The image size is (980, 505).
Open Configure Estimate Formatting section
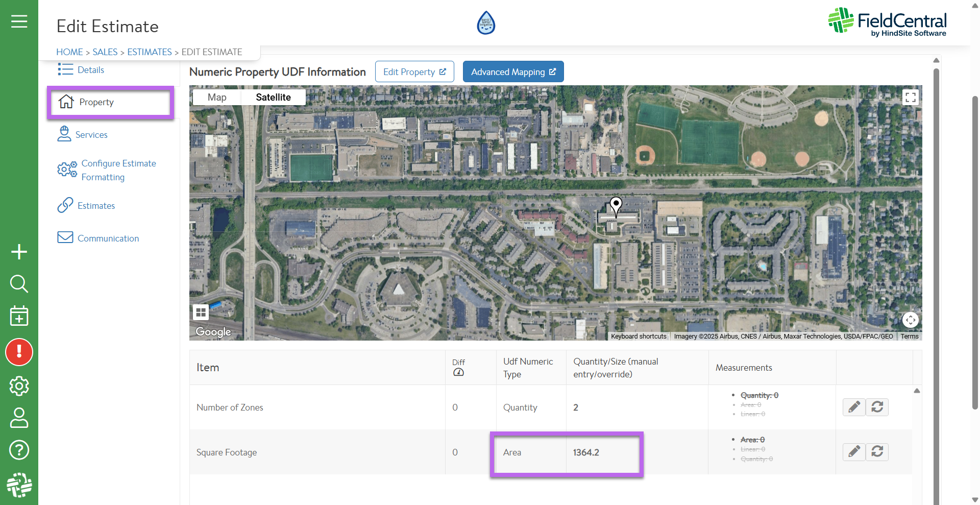(x=118, y=170)
